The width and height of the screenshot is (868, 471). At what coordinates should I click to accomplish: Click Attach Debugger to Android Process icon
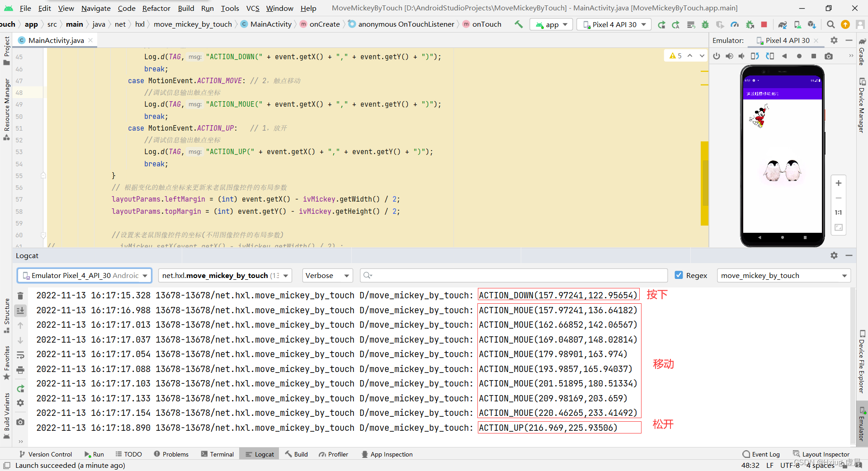750,24
